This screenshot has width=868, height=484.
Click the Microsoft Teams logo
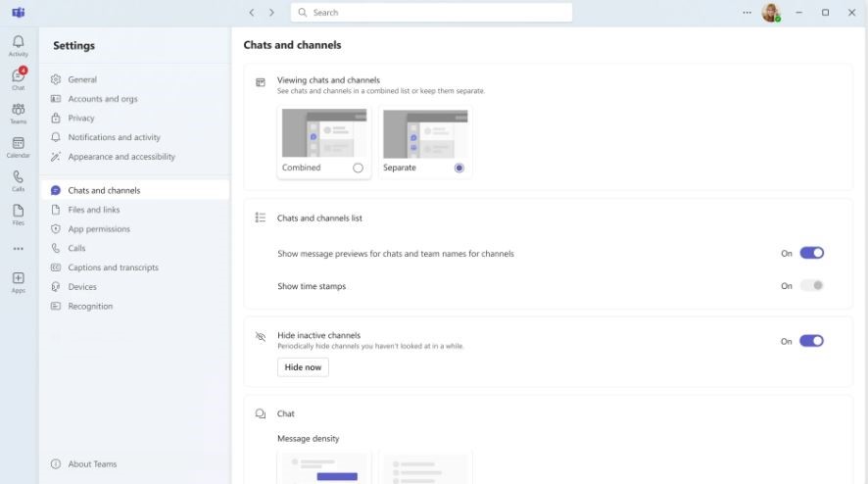click(x=19, y=12)
